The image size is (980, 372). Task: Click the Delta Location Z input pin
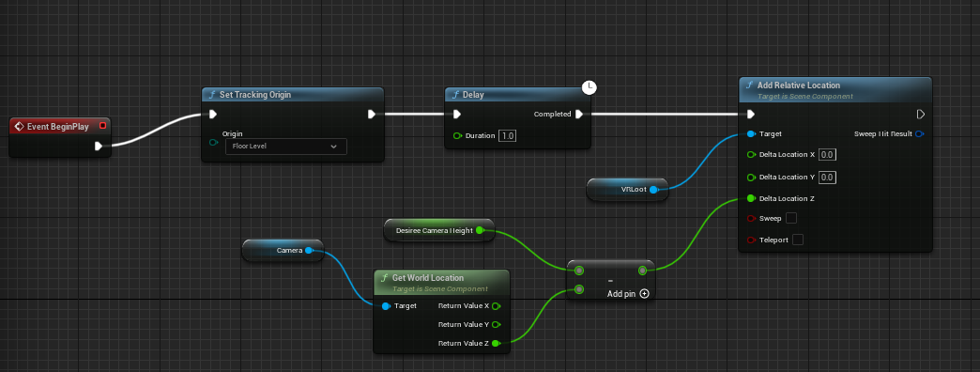pos(751,198)
